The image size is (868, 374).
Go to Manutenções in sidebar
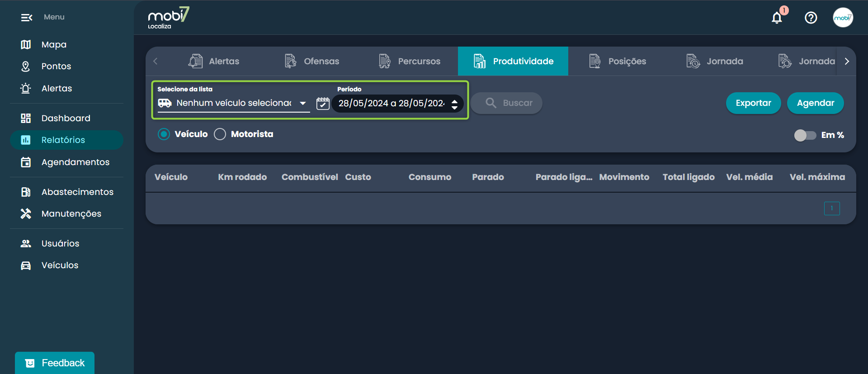[71, 213]
